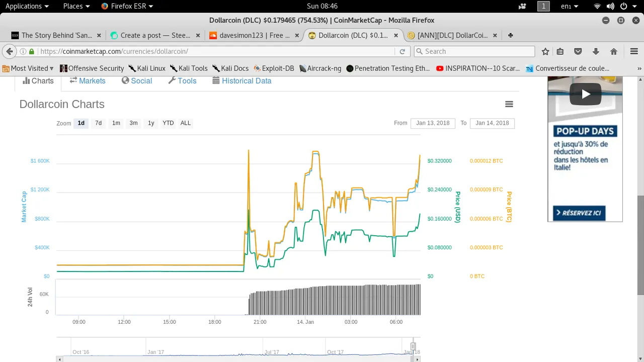
Task: Open the volume speaker icon in top panel
Action: click(610, 6)
